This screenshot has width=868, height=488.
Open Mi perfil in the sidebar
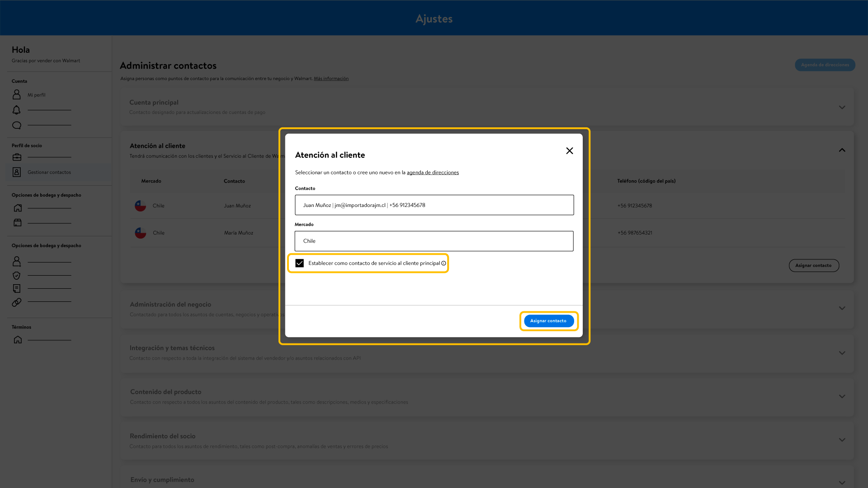point(37,95)
